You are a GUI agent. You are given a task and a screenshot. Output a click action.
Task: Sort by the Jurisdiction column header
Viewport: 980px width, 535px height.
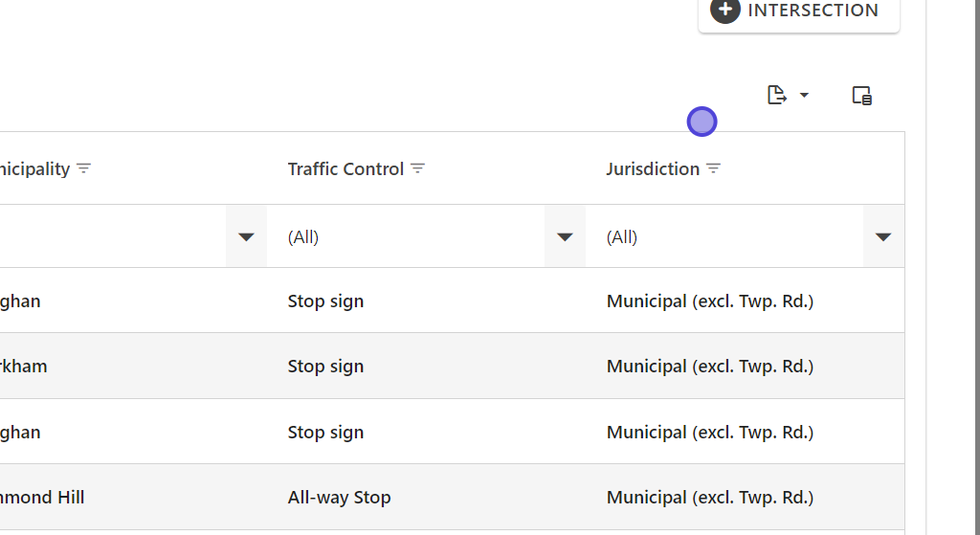click(x=653, y=168)
